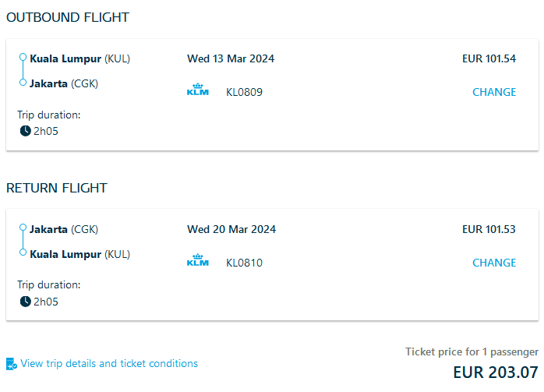The width and height of the screenshot is (544, 392).
Task: Click return price EUR 101.53
Action: click(x=489, y=229)
